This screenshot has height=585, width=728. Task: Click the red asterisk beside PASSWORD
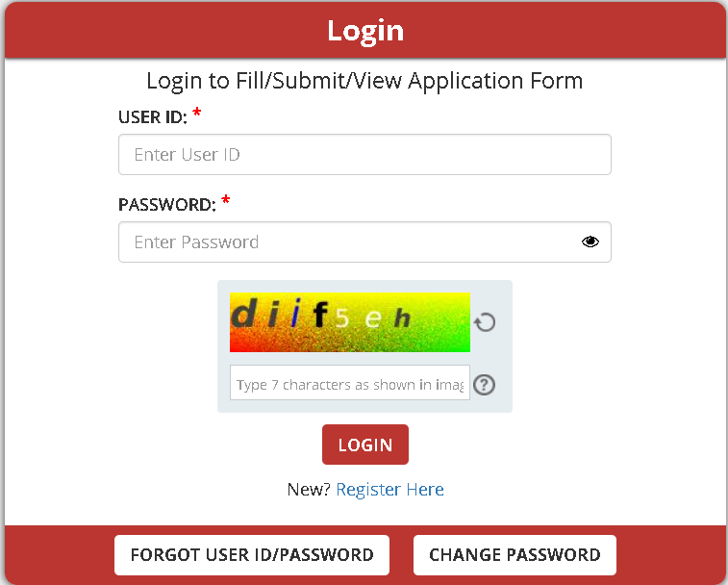(226, 200)
